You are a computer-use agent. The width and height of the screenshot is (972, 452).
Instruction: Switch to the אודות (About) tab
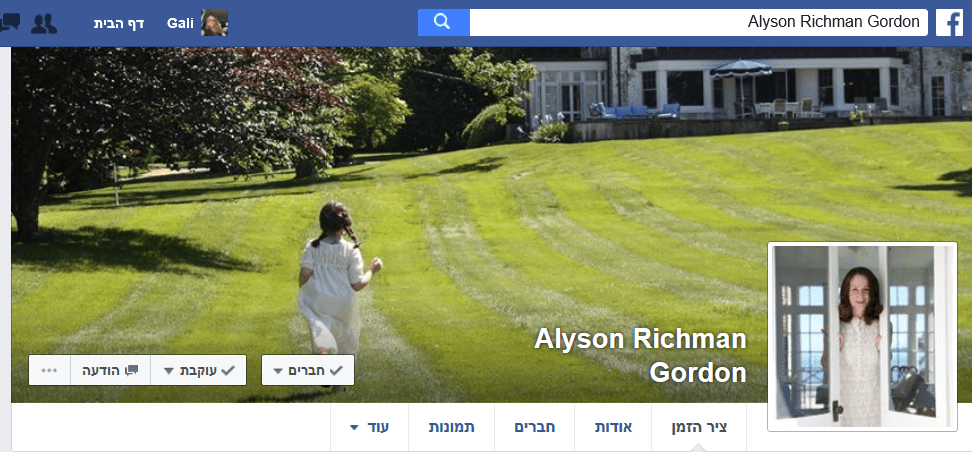[613, 427]
